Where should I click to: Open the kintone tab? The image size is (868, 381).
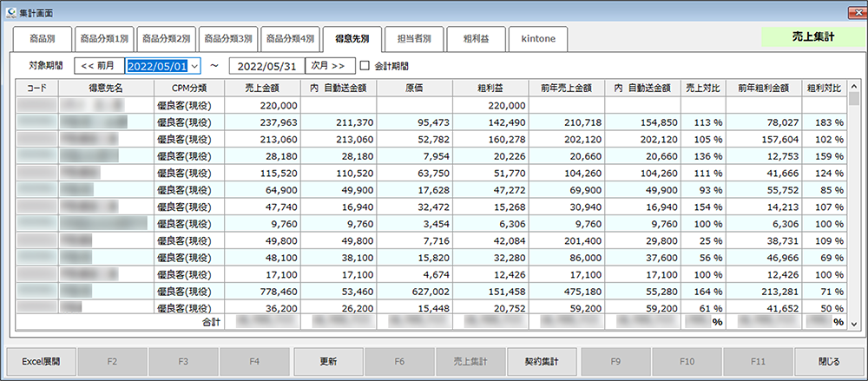pos(538,39)
